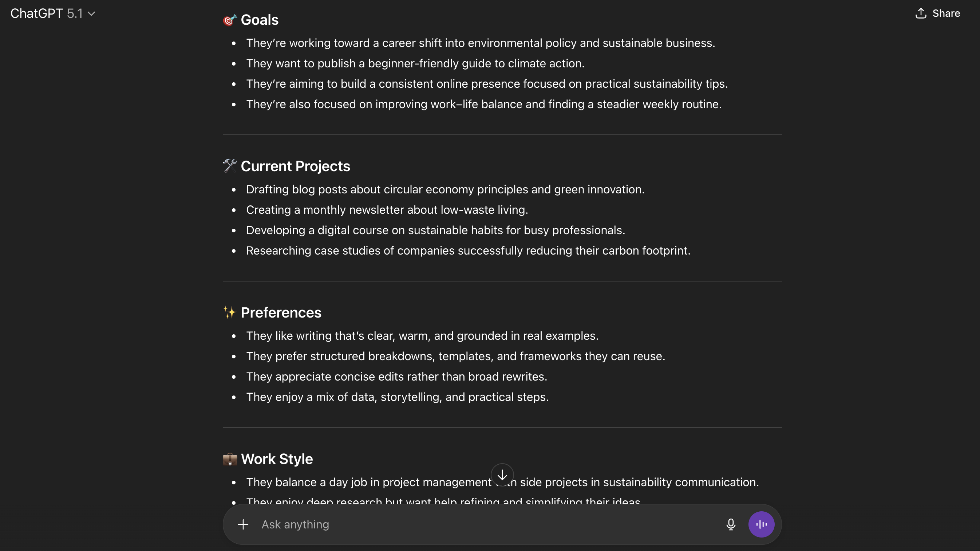Click the target emoji beside Goals

[x=230, y=20]
